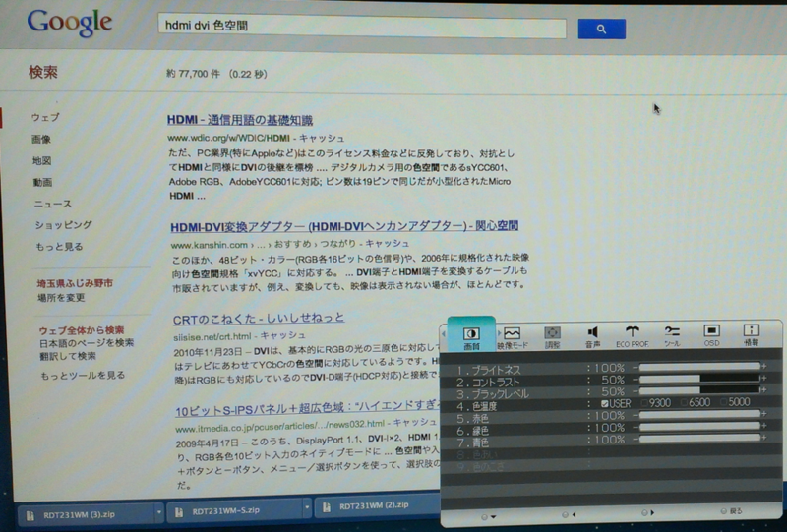Click the 緑色 slider bar
The image size is (787, 532).
(x=699, y=426)
